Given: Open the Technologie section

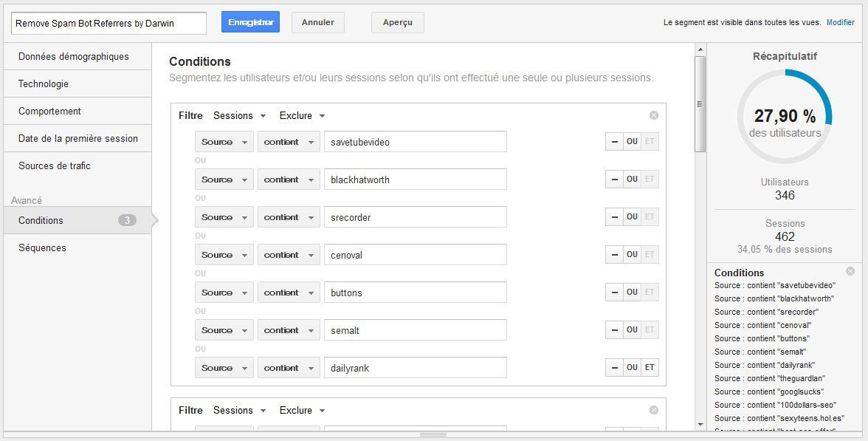Looking at the screenshot, I should click(44, 83).
